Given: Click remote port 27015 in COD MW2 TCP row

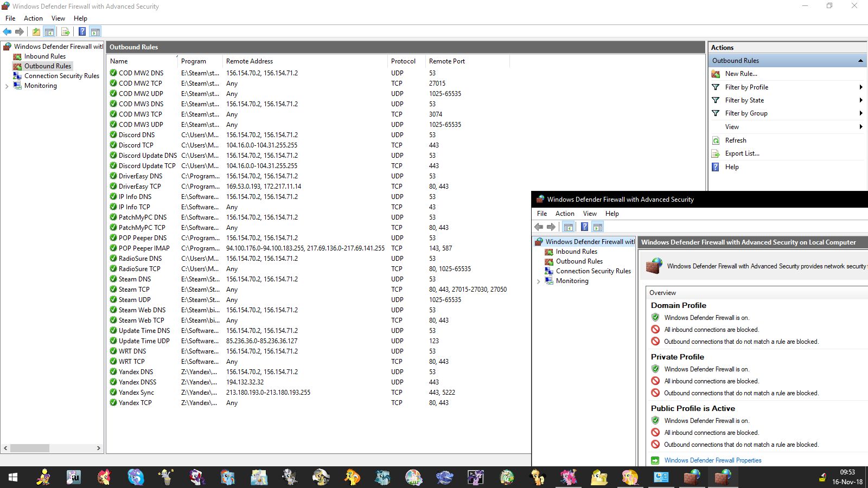Looking at the screenshot, I should click(x=437, y=84).
